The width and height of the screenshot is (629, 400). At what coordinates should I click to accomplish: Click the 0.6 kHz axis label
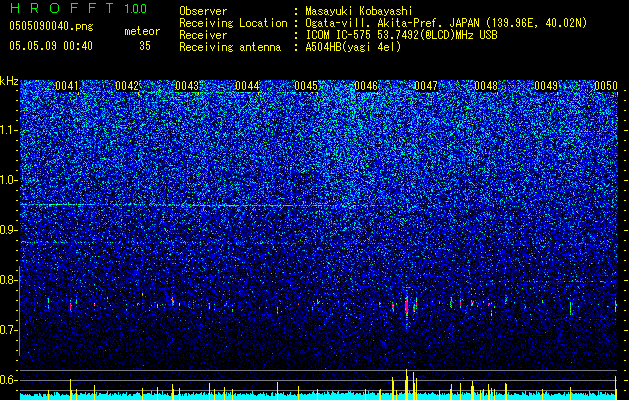click(x=9, y=380)
